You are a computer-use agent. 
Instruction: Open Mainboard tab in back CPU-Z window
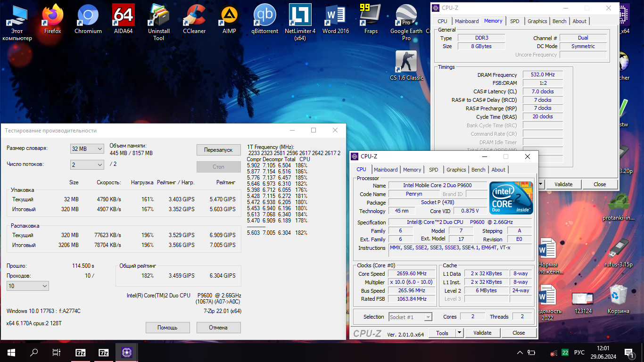click(467, 21)
